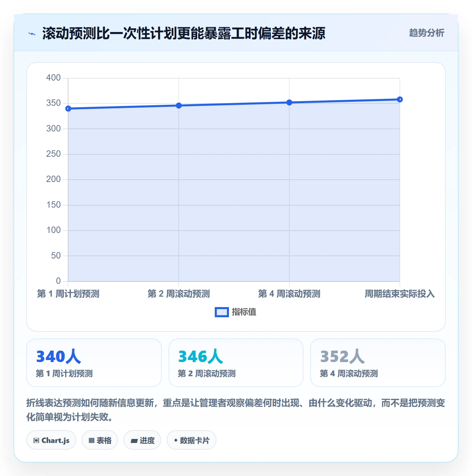Click the chart title 滚动预测比一次性计划
Screen dimensions: 472x476
184,33
